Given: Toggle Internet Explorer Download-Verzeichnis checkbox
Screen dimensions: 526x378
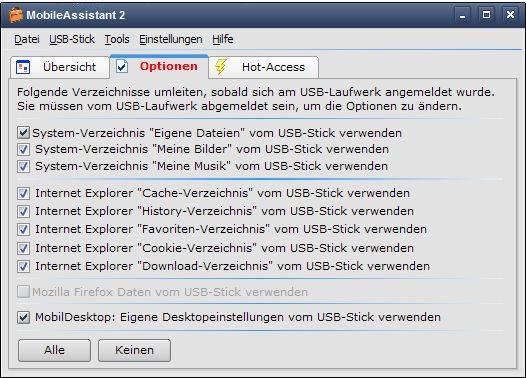Looking at the screenshot, I should [x=23, y=266].
